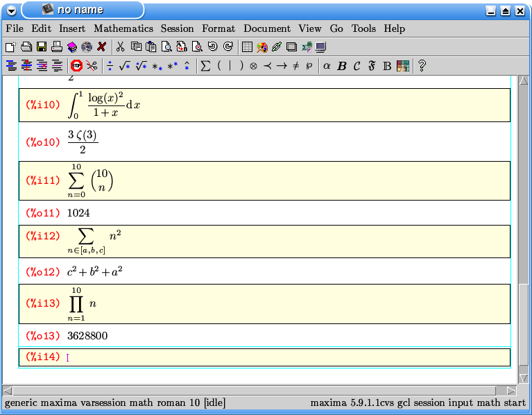Open the Greek letters alpha menu
The width and height of the screenshot is (532, 415).
click(x=327, y=65)
